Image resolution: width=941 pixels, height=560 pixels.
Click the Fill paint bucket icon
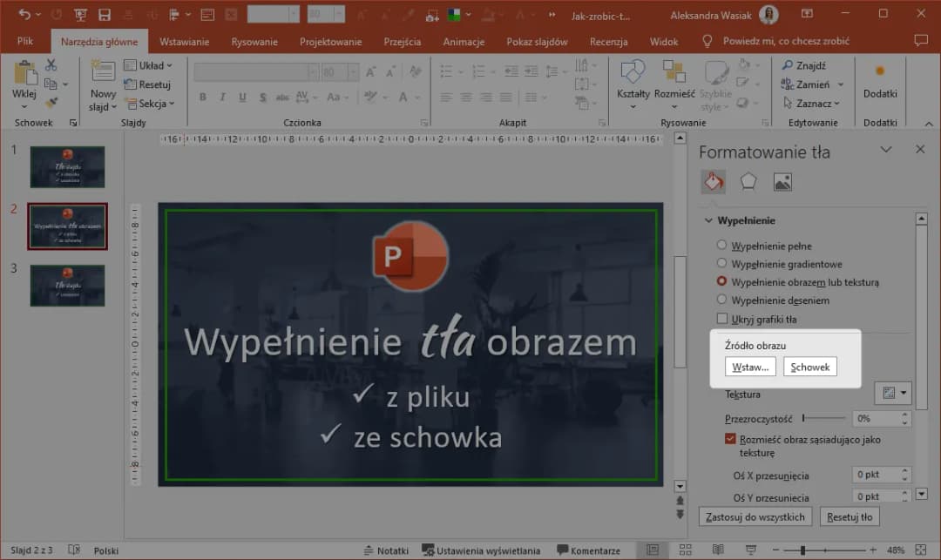[x=713, y=181]
